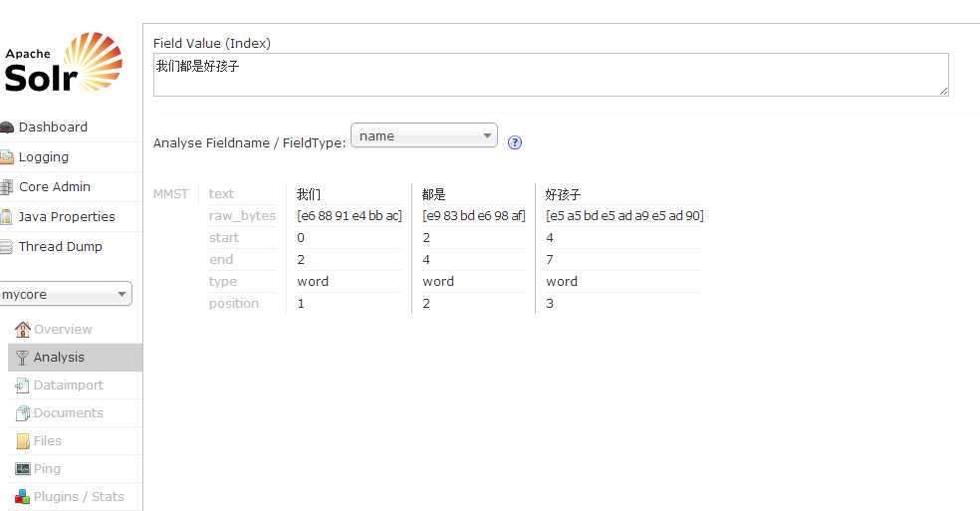The width and height of the screenshot is (980, 511).
Task: Select the Core Admin icon
Action: tap(7, 187)
